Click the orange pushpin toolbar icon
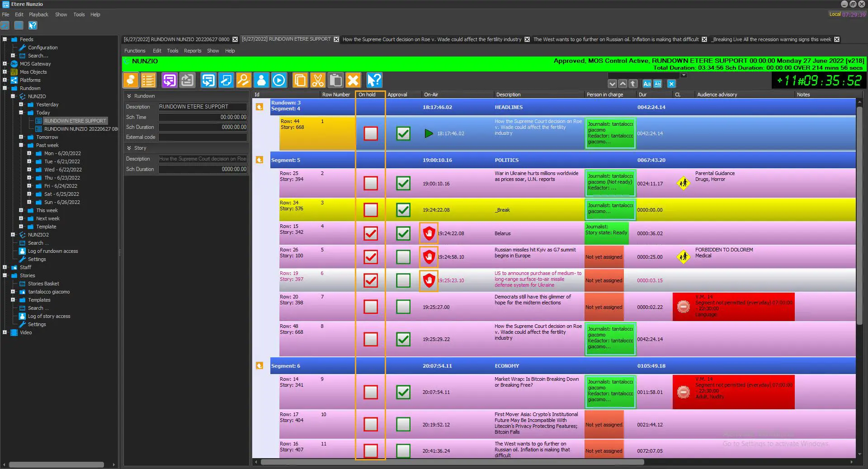This screenshot has height=469, width=868. (131, 81)
